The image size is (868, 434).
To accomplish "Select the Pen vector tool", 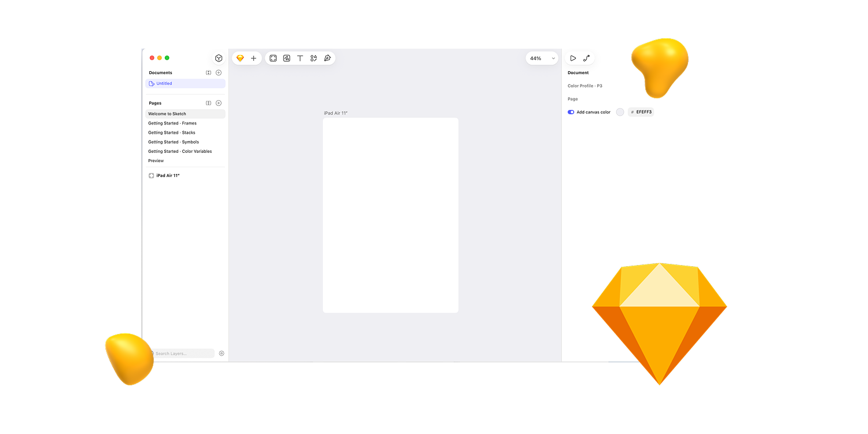I will pos(328,58).
